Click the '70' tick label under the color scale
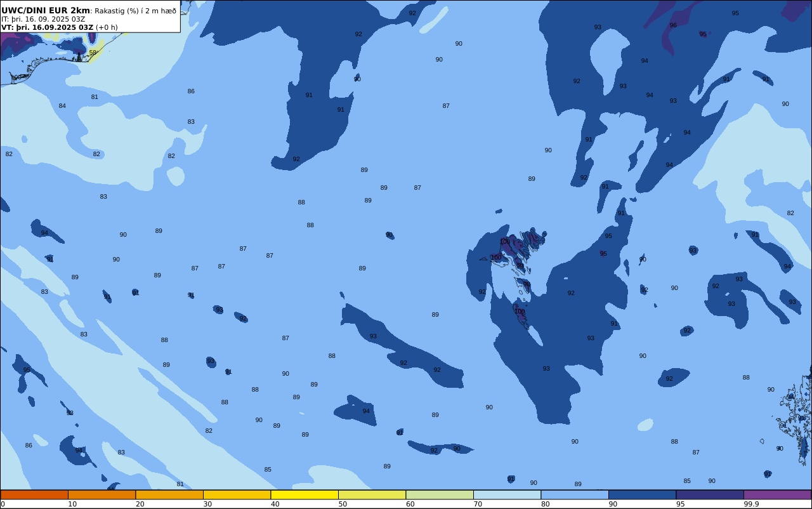The image size is (812, 509). [478, 504]
